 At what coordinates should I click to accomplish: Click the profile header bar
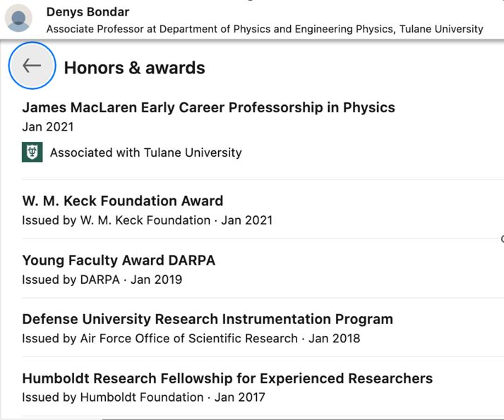[x=252, y=19]
